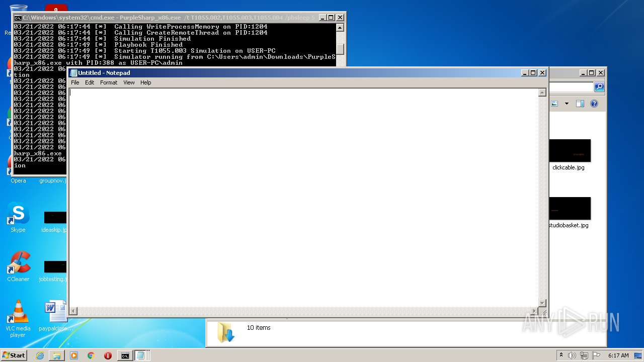
Task: Open the Start menu
Action: click(14, 355)
